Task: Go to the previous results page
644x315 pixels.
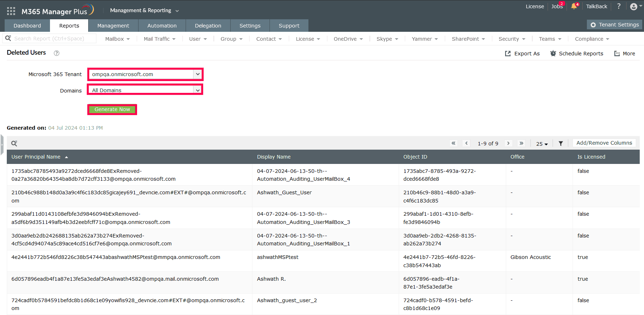Action: tap(466, 143)
